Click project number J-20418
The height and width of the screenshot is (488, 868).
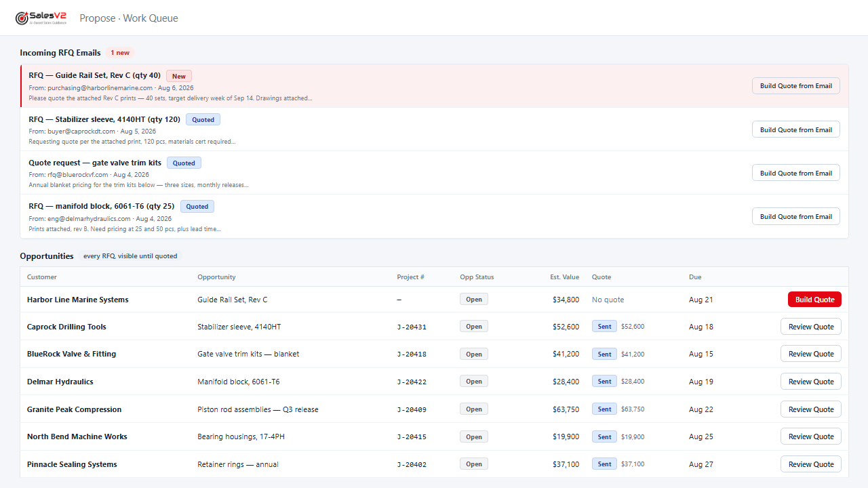[x=412, y=354]
